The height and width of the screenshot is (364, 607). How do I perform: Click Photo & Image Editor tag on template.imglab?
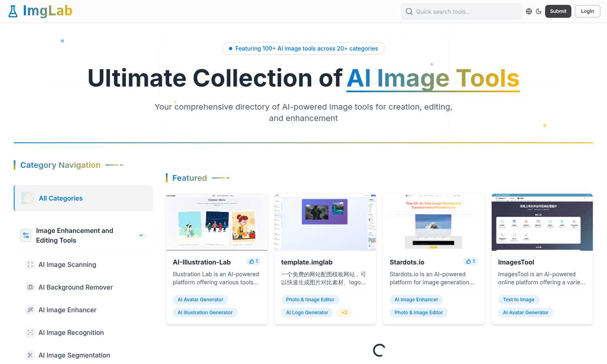click(310, 300)
